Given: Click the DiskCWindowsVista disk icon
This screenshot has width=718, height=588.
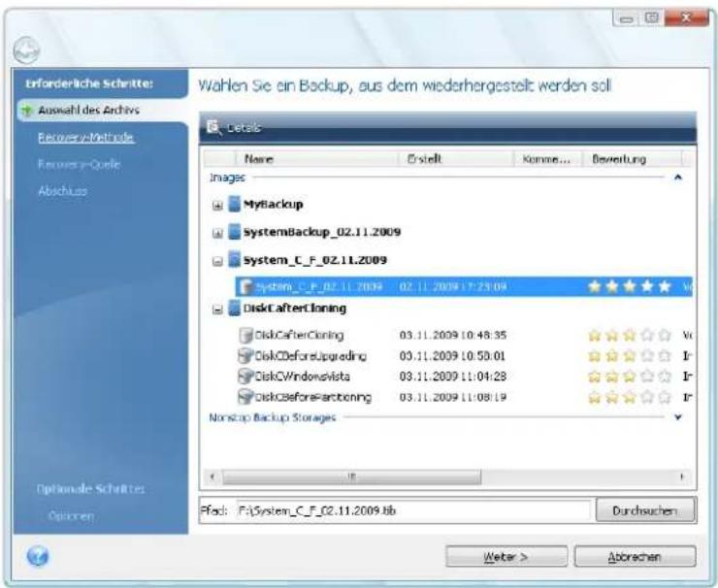Looking at the screenshot, I should (x=245, y=376).
